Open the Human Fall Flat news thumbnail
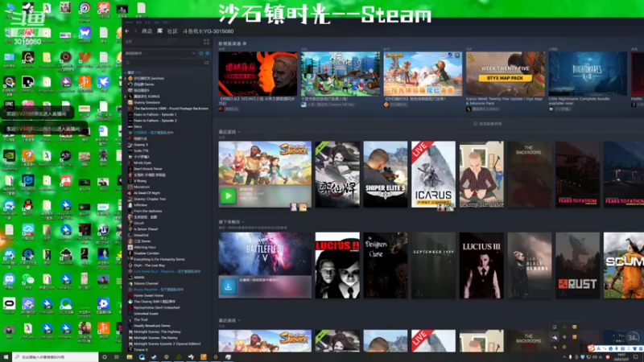Image resolution: width=644 pixels, height=362 pixels. click(341, 74)
